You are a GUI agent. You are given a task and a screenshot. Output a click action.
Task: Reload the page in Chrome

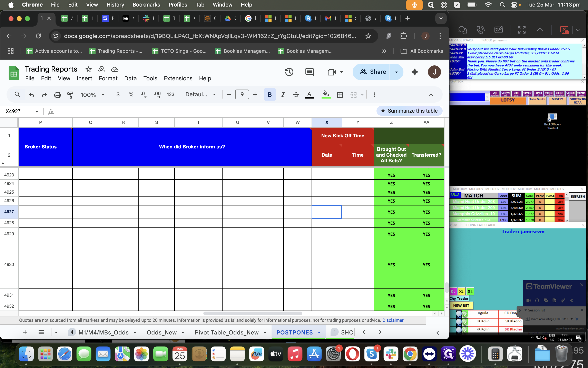coord(38,36)
